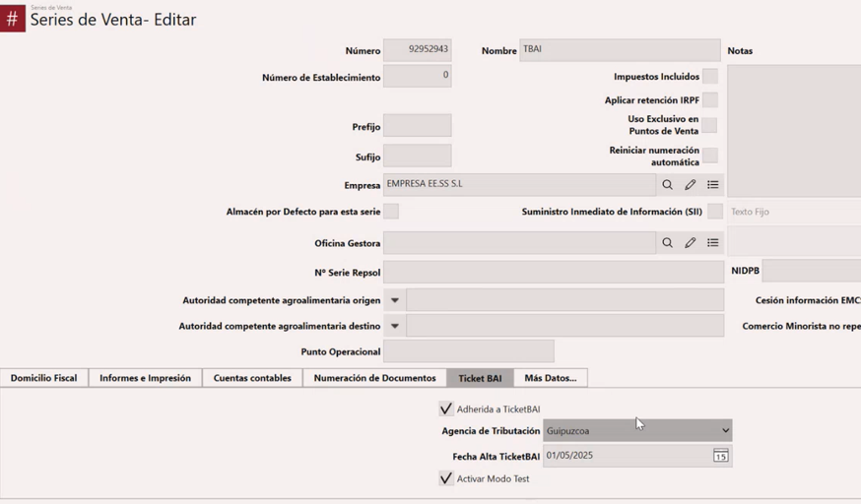Focus the Número de Establecimiento field
Screen dimensions: 861x504
418,76
